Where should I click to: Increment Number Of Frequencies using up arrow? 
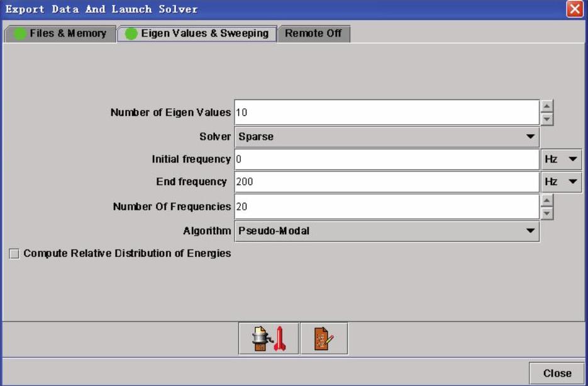click(x=547, y=200)
